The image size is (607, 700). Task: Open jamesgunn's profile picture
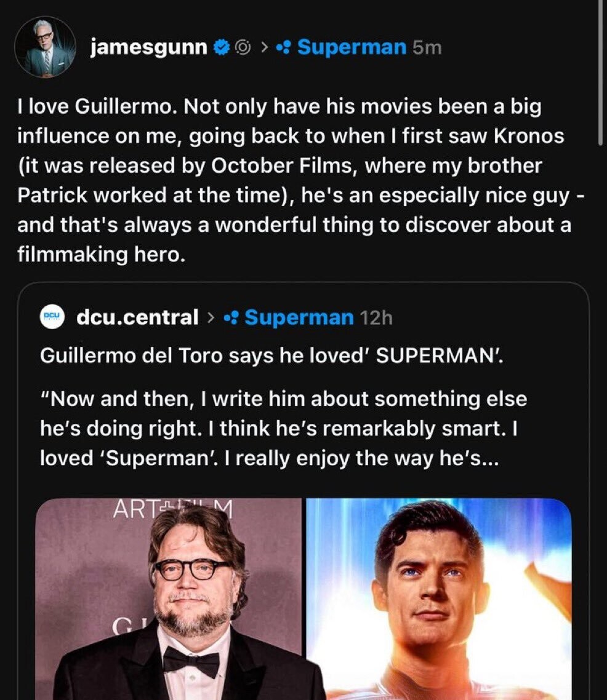(x=45, y=47)
